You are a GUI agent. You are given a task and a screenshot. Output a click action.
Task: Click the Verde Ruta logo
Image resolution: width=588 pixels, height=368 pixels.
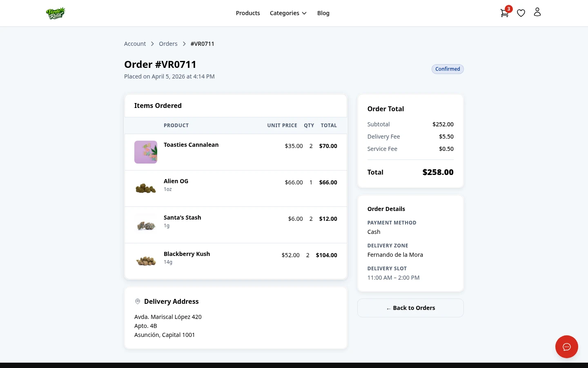(x=56, y=13)
